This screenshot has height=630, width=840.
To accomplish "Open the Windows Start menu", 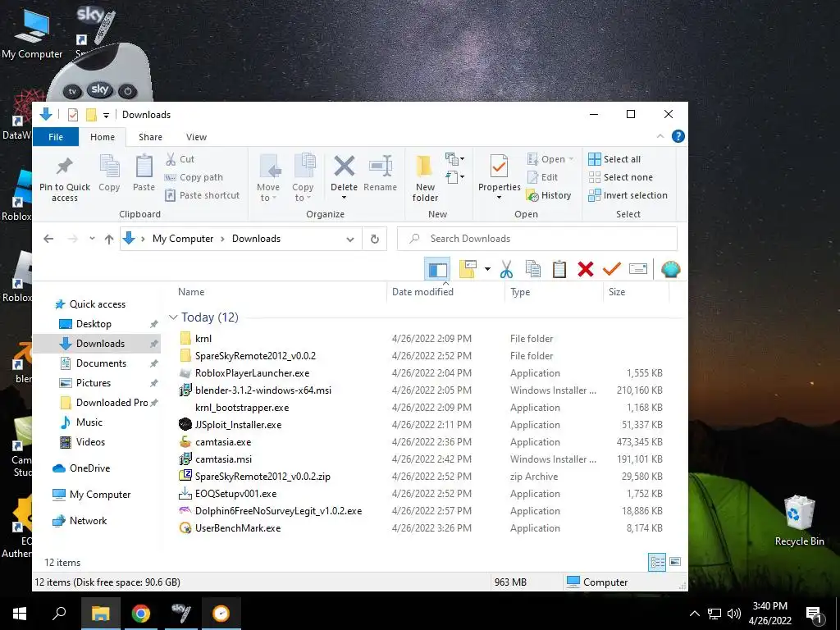I will [x=20, y=614].
